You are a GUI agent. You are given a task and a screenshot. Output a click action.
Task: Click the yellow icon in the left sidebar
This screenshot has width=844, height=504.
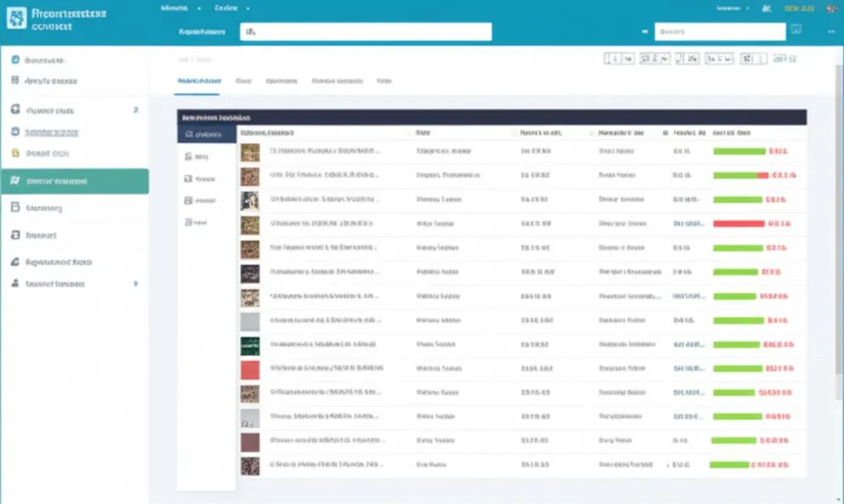(x=15, y=153)
